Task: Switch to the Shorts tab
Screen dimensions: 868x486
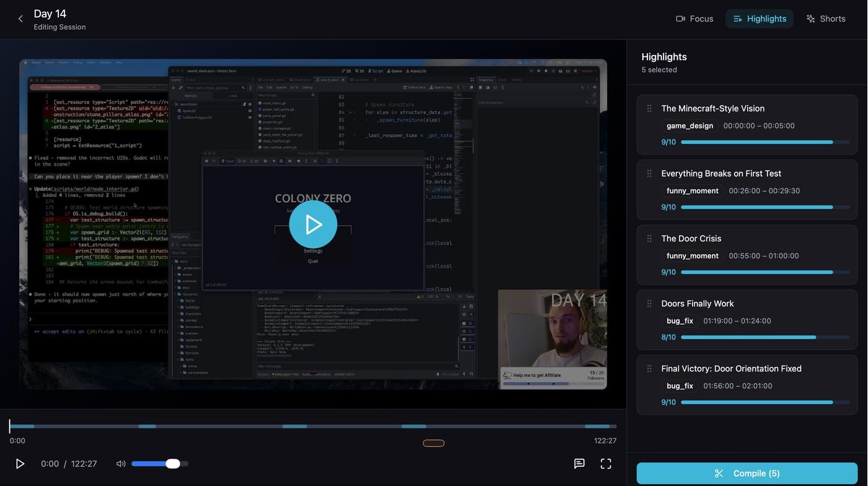Action: tap(826, 19)
